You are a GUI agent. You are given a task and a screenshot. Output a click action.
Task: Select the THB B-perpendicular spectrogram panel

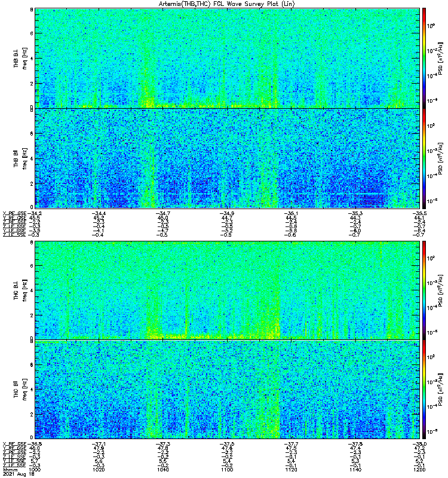click(228, 58)
